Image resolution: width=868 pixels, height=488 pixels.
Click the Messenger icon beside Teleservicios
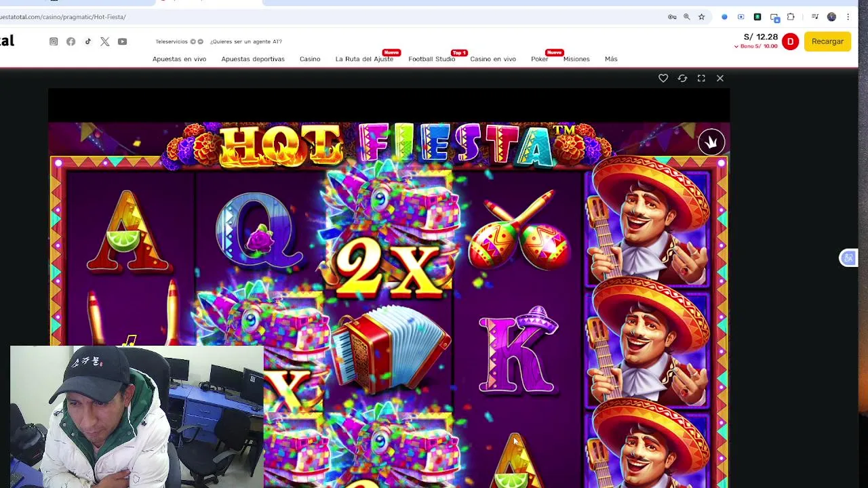[x=201, y=41]
